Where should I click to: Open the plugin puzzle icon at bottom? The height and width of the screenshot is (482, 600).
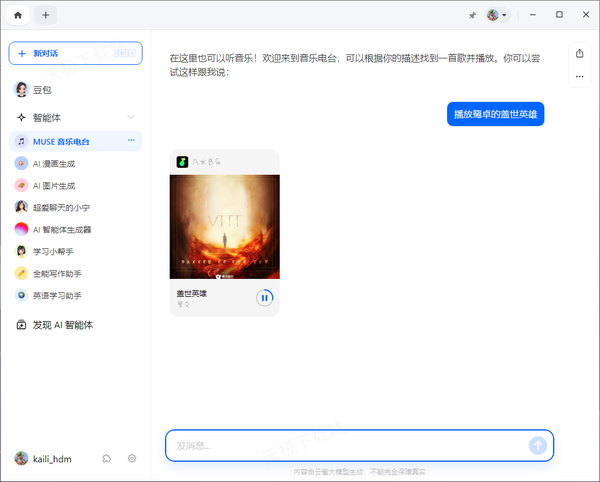107,458
